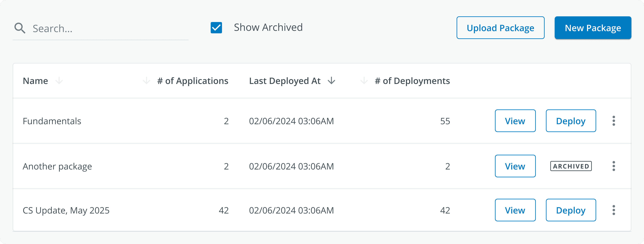Create a New Package

point(593,28)
